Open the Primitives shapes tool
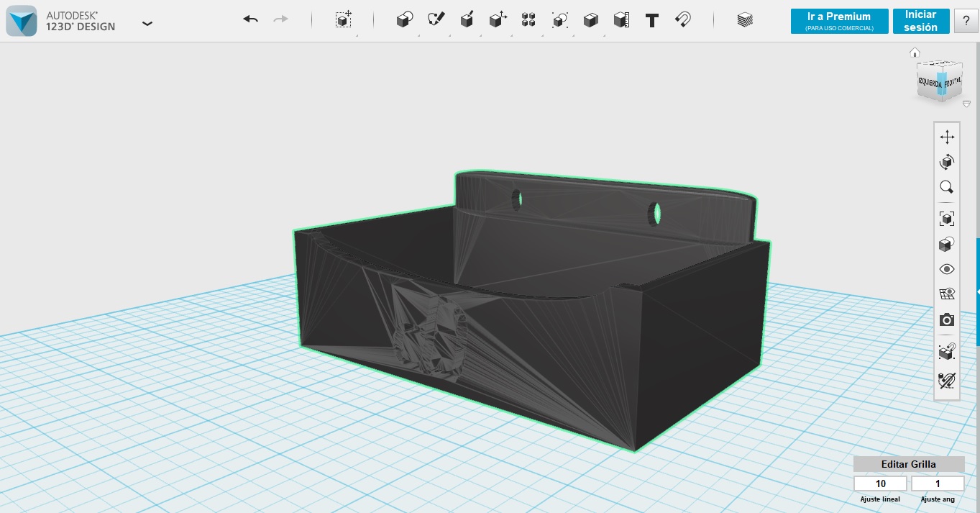 tap(404, 20)
